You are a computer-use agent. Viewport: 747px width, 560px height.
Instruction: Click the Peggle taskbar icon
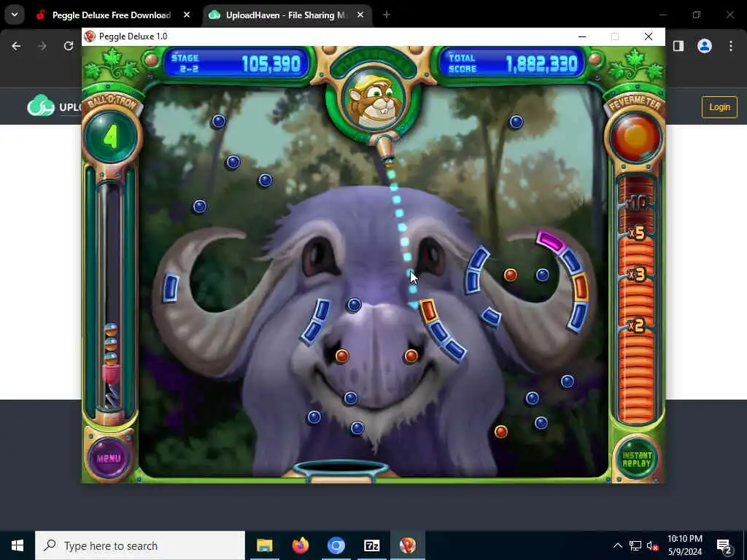407,545
